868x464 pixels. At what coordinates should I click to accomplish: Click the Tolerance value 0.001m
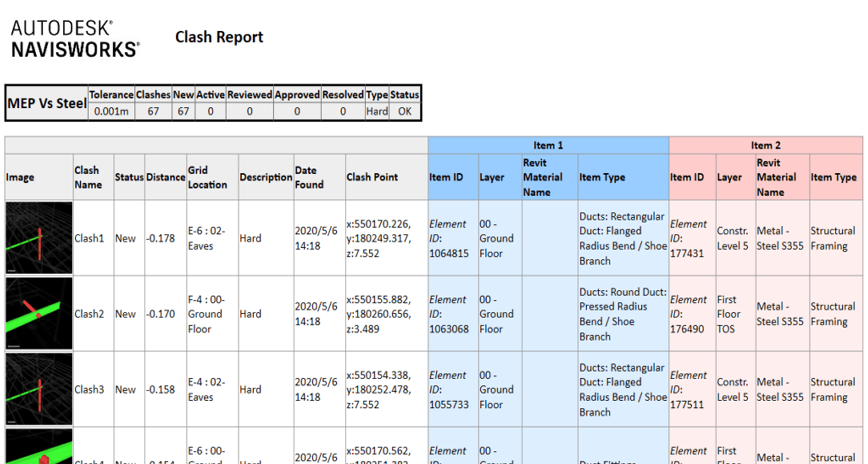click(x=111, y=111)
